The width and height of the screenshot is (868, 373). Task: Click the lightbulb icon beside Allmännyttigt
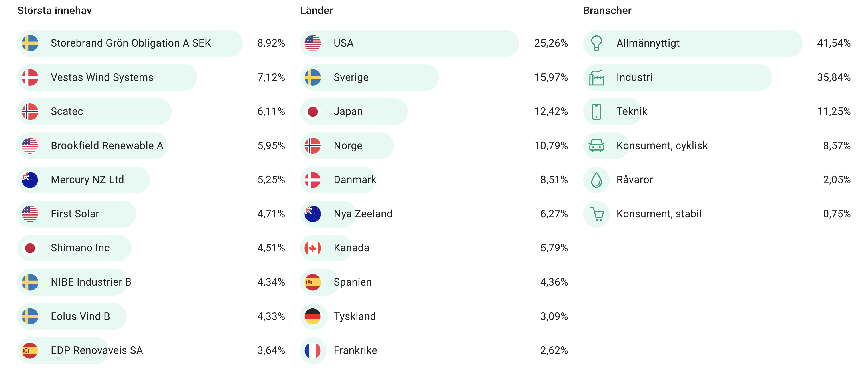[x=596, y=43]
